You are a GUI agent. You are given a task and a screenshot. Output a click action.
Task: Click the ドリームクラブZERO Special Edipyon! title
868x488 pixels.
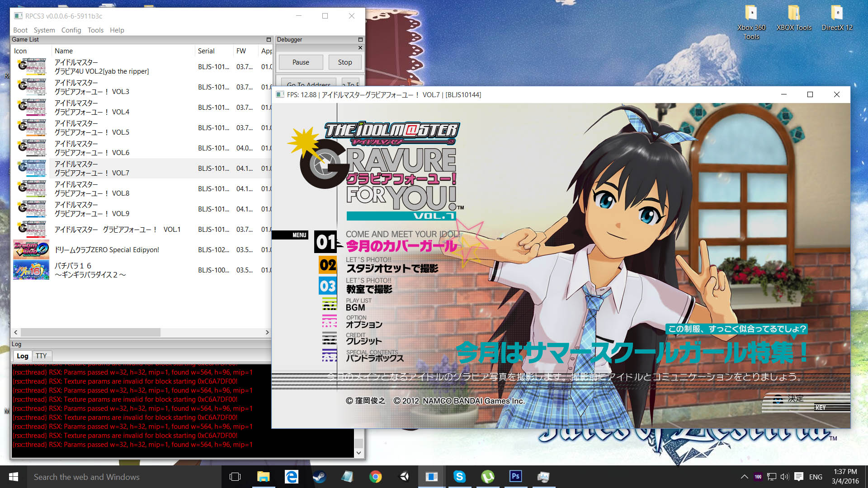click(107, 249)
